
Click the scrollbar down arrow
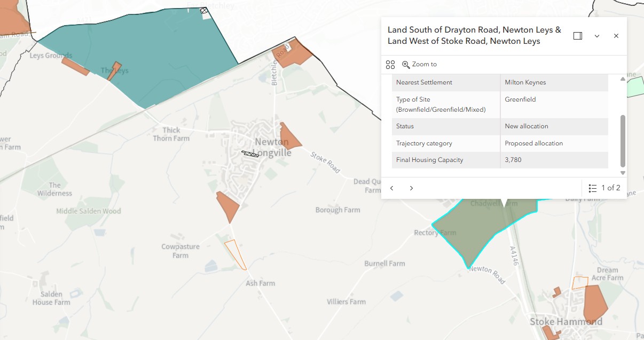pos(623,173)
